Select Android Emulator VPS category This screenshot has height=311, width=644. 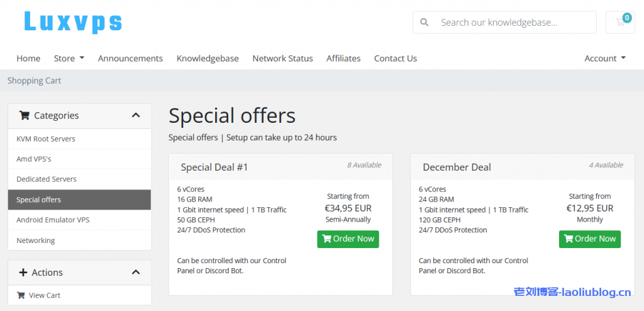point(79,220)
